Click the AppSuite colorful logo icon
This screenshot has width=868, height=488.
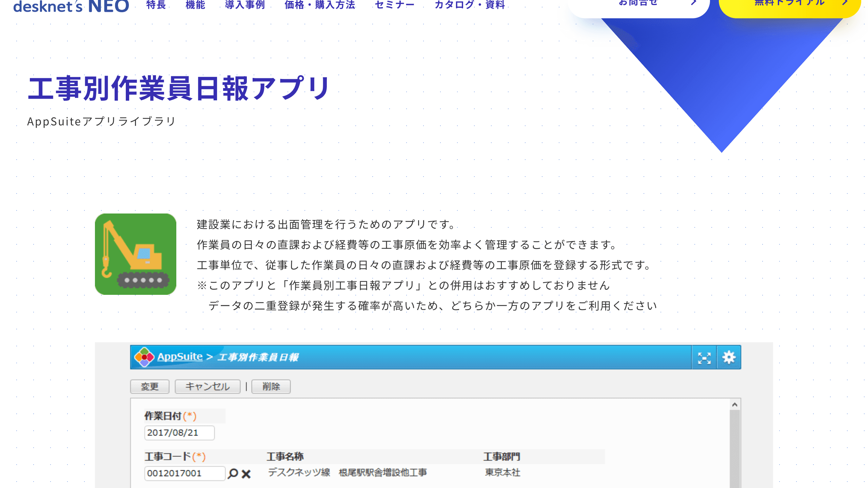tap(144, 357)
